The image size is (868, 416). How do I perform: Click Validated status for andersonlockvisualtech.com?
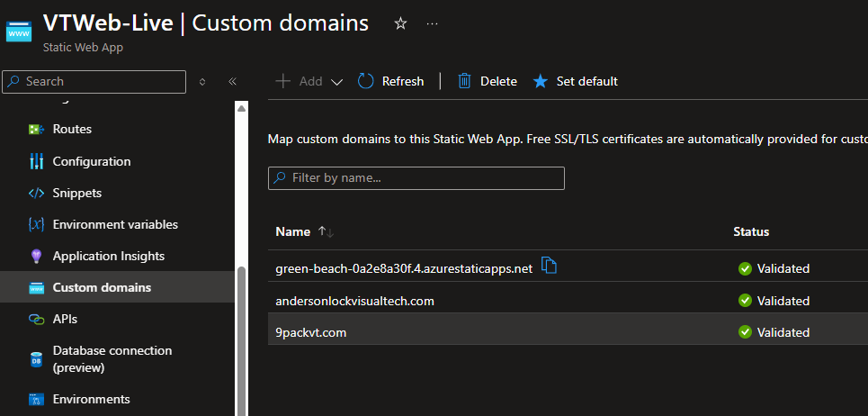coord(783,301)
